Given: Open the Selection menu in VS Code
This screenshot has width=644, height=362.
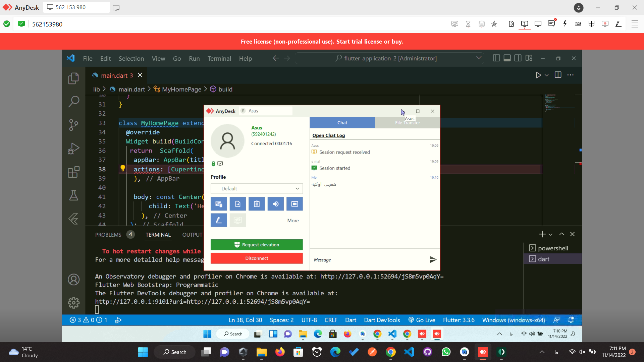Looking at the screenshot, I should point(131,58).
